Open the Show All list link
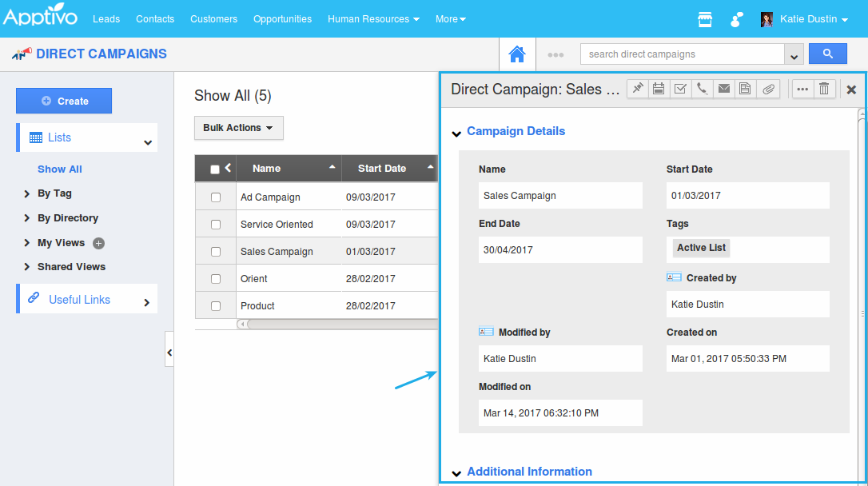Viewport: 868px width, 486px height. pyautogui.click(x=60, y=169)
